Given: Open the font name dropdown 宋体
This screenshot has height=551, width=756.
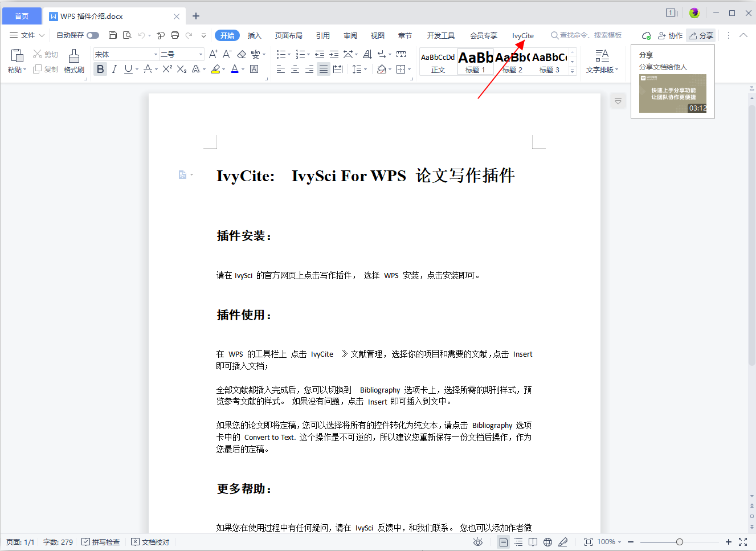Looking at the screenshot, I should pos(156,54).
